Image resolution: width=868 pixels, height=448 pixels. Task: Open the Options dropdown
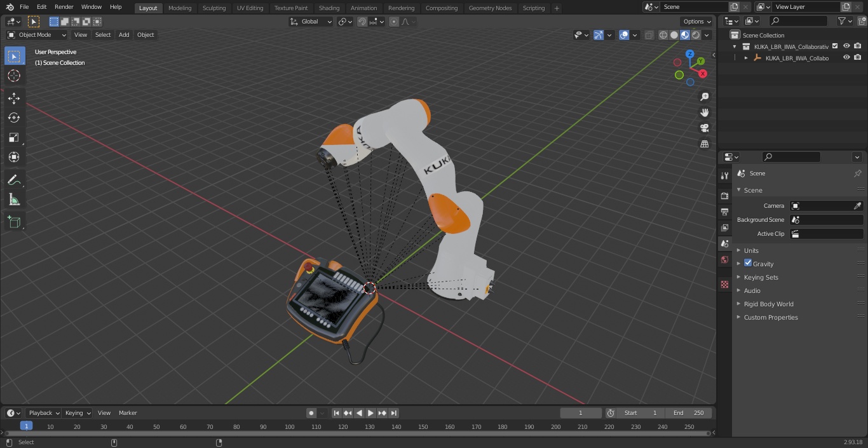pos(697,22)
